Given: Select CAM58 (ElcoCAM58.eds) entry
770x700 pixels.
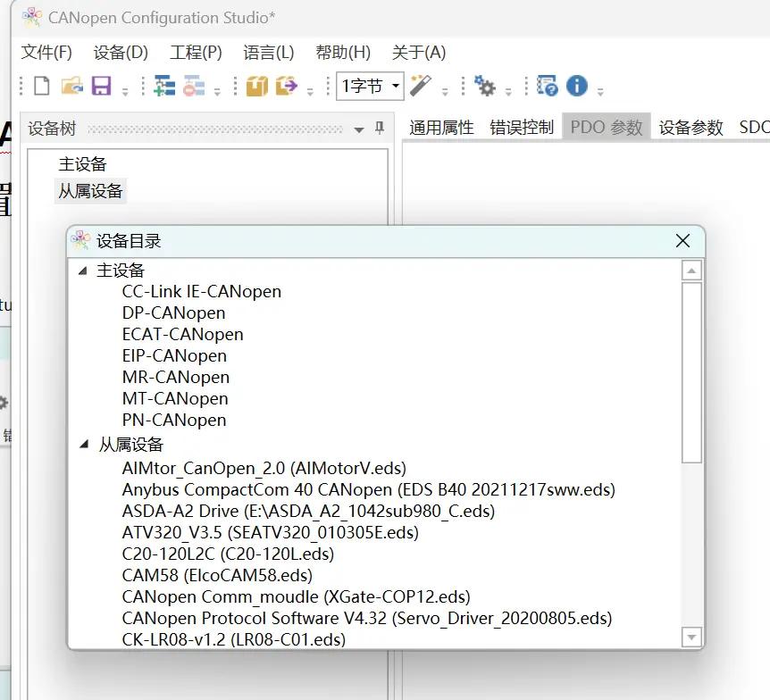Looking at the screenshot, I should [217, 575].
